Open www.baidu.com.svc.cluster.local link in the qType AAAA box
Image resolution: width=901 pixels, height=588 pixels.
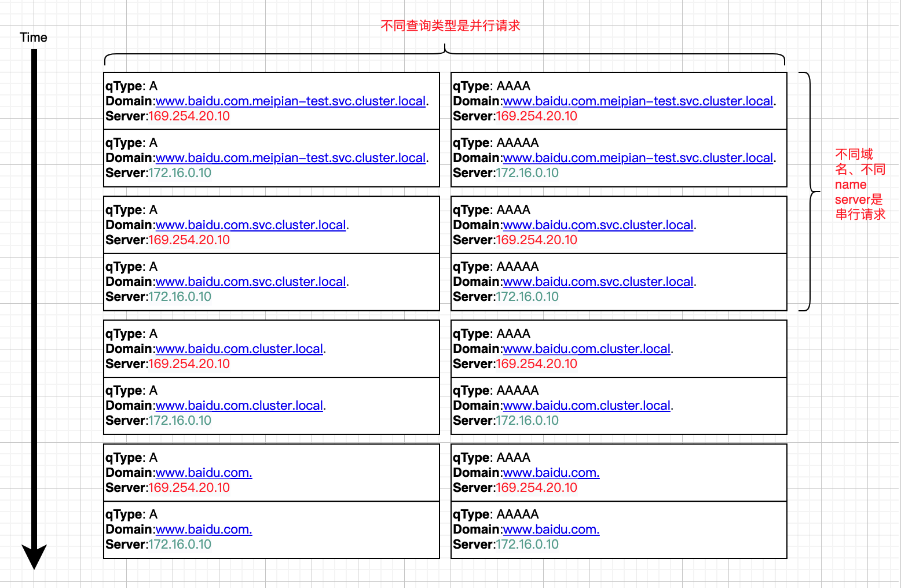(598, 225)
